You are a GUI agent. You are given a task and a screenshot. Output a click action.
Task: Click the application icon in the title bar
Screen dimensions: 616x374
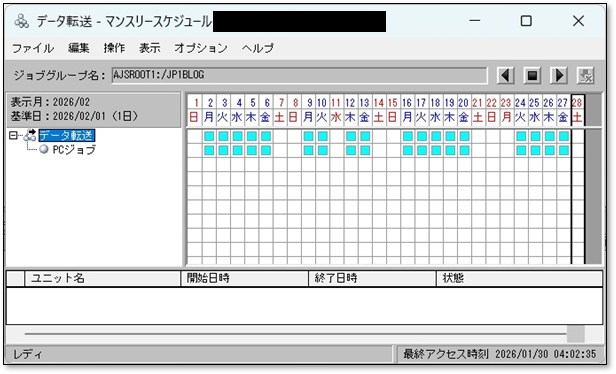click(x=22, y=21)
